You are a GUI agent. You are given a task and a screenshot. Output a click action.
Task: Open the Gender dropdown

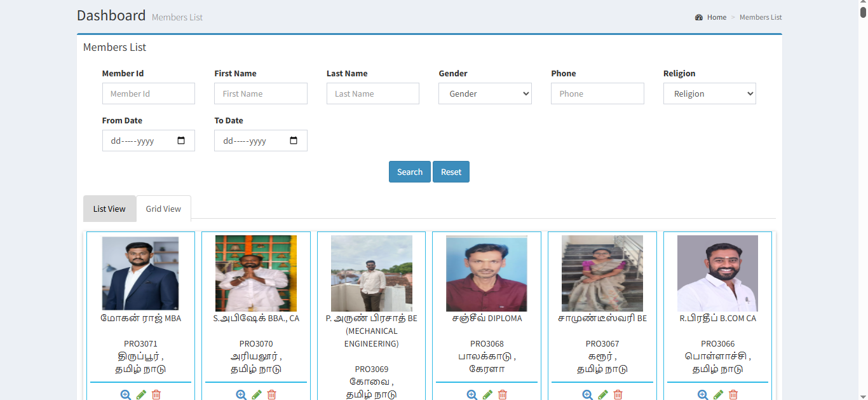pyautogui.click(x=485, y=93)
